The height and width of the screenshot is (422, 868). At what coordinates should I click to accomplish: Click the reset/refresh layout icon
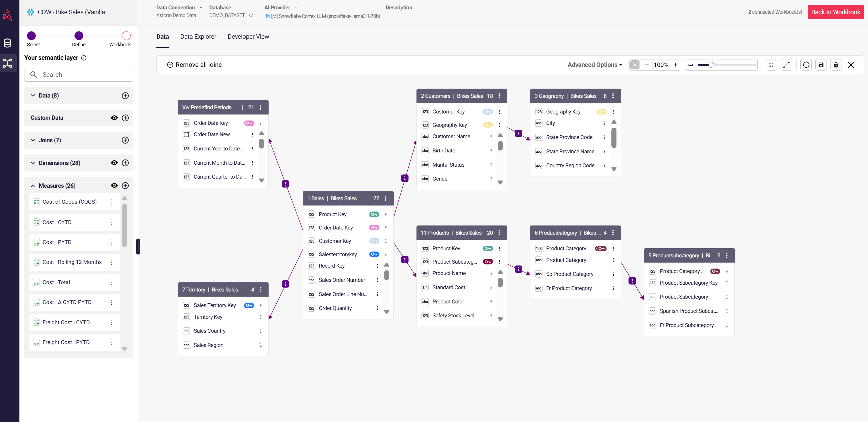click(806, 65)
